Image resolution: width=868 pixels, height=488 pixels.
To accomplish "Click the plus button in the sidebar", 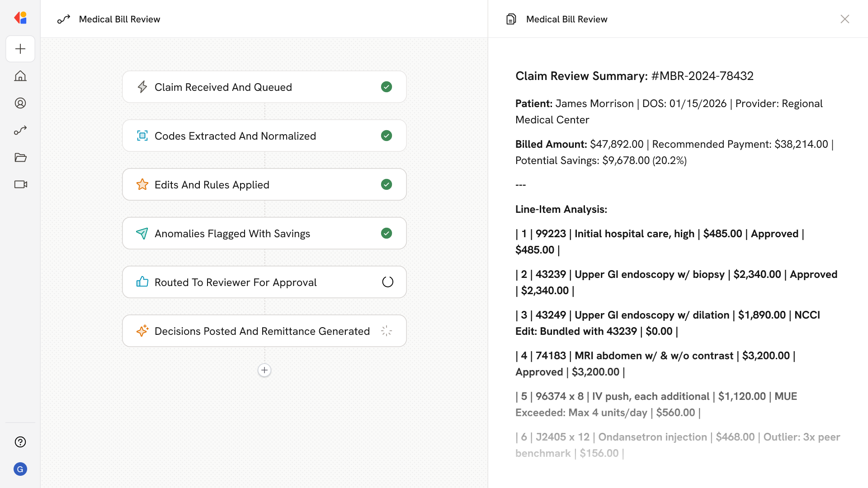I will (20, 49).
